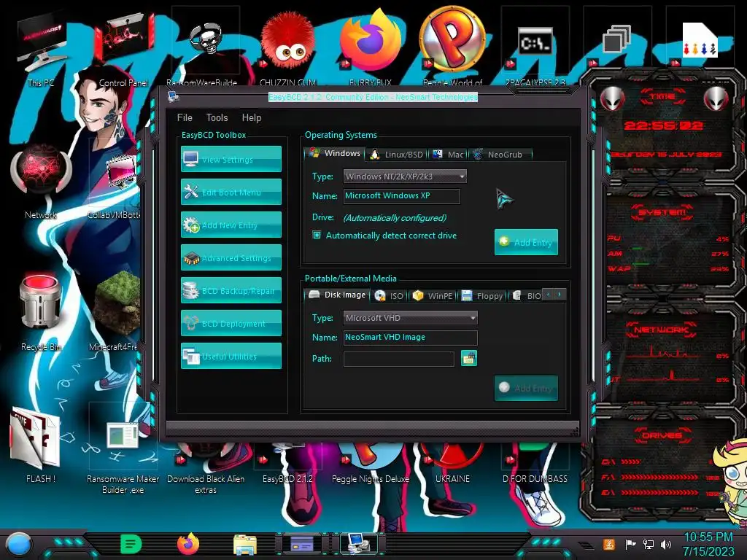Open Peggle World desktop icon
Image resolution: width=747 pixels, height=560 pixels.
[452, 45]
